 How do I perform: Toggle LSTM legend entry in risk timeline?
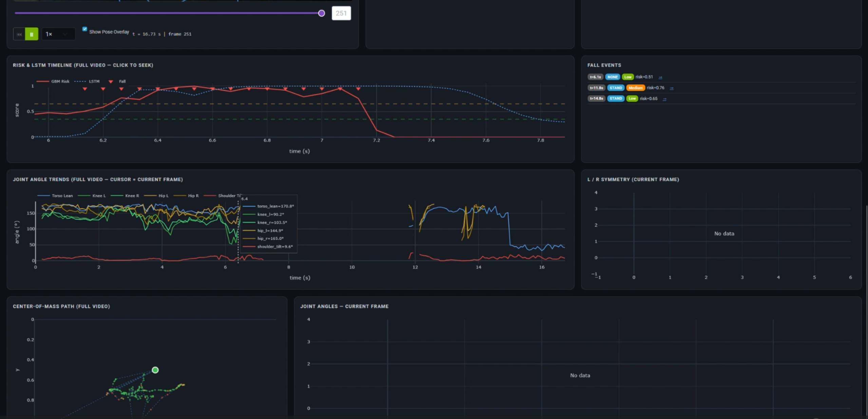[94, 81]
